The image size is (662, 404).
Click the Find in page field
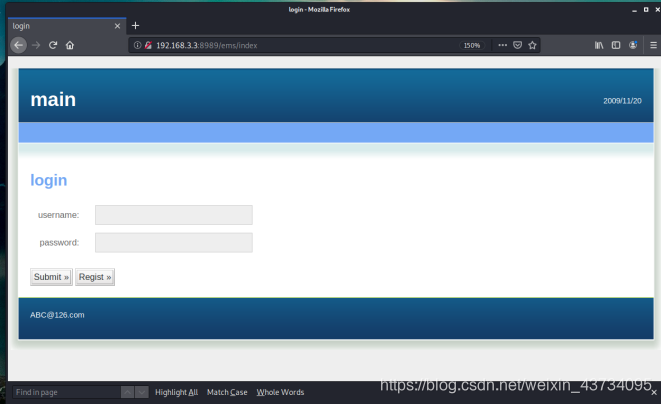coord(66,392)
